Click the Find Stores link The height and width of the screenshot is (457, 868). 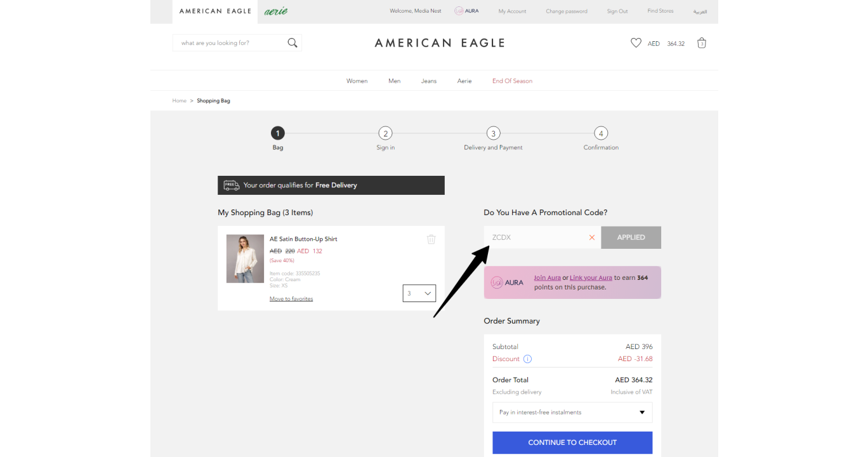[x=661, y=11]
